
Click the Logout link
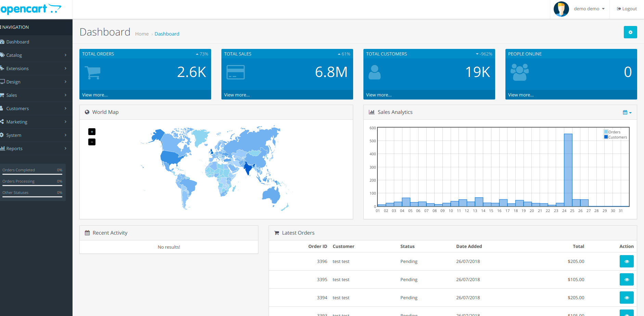tap(627, 9)
